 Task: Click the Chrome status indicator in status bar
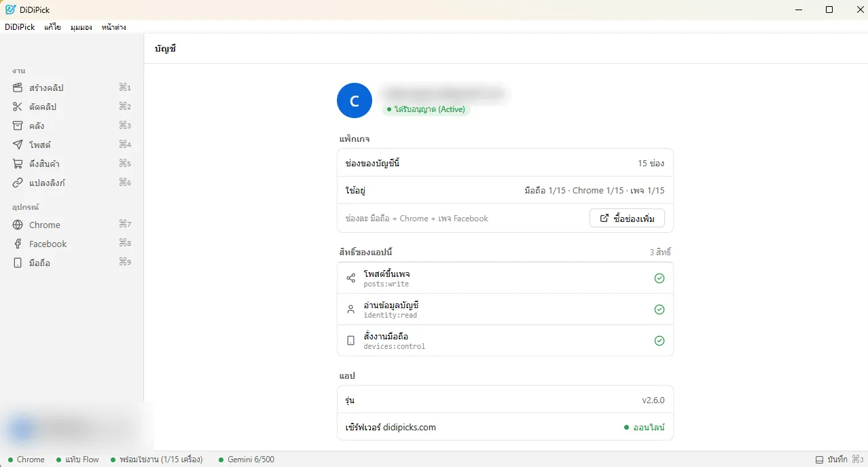point(26,460)
